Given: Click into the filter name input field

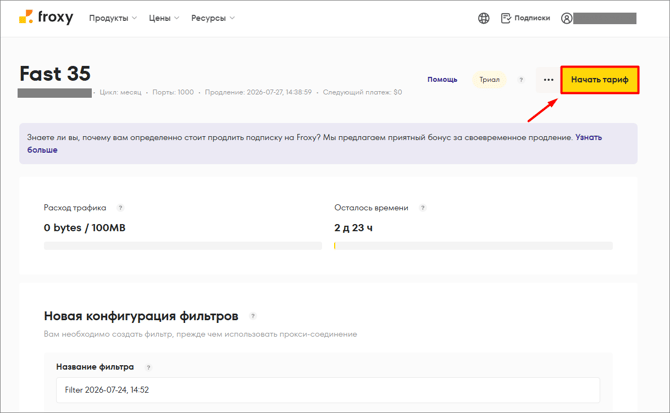Looking at the screenshot, I should pyautogui.click(x=328, y=390).
